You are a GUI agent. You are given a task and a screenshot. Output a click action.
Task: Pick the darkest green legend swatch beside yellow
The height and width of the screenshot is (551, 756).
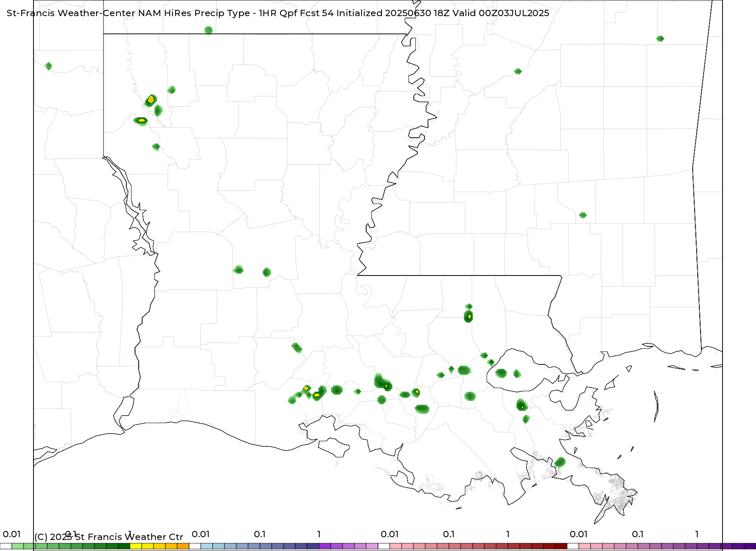[124, 546]
